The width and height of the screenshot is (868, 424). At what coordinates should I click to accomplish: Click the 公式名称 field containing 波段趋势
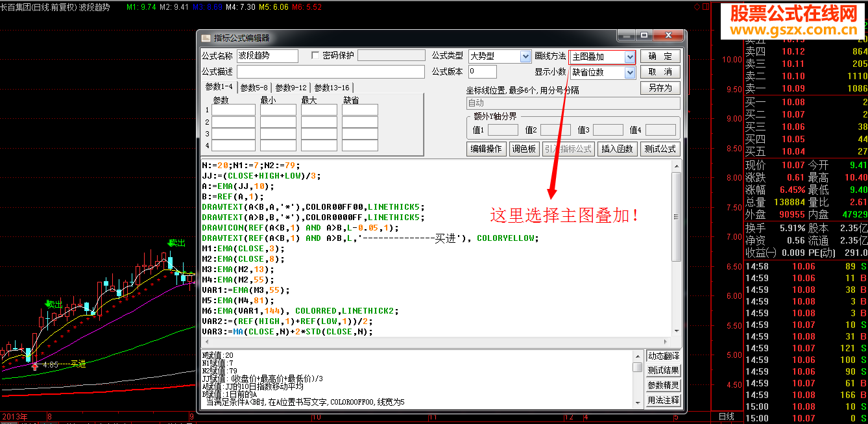[267, 56]
